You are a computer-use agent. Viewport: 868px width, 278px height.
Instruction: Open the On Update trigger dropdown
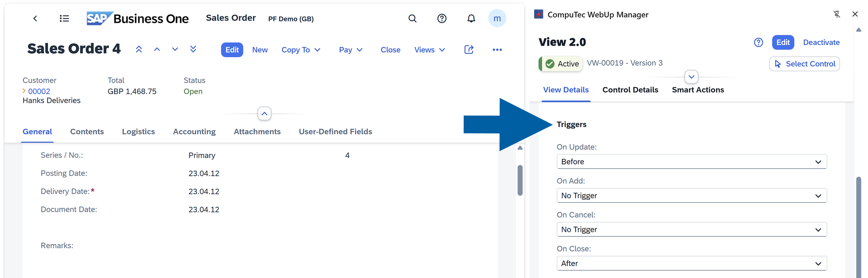[692, 162]
